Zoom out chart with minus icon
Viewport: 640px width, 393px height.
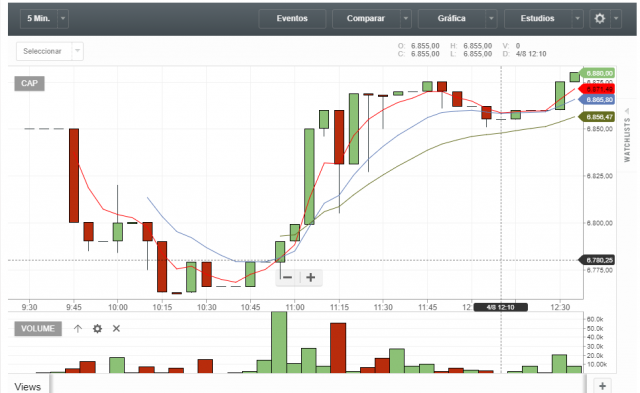[287, 278]
